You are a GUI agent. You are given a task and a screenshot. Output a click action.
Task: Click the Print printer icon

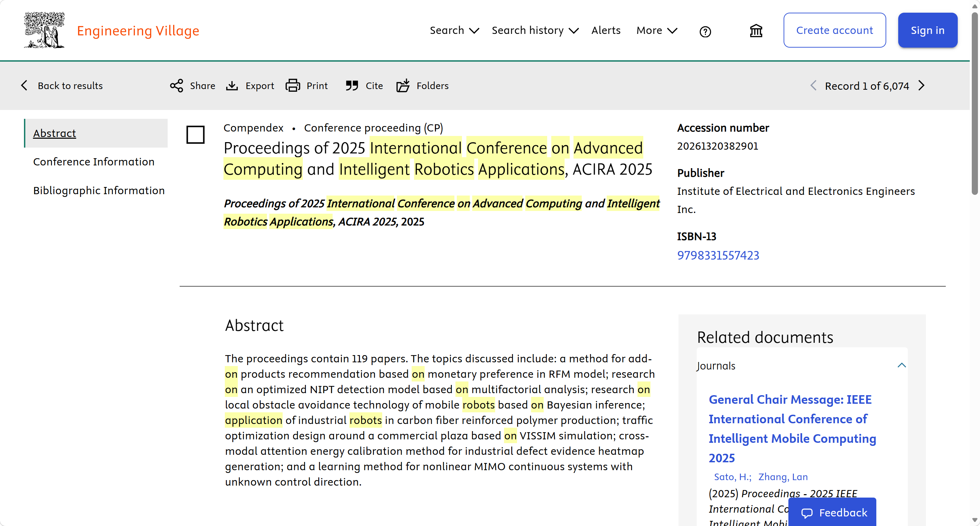[x=293, y=86]
